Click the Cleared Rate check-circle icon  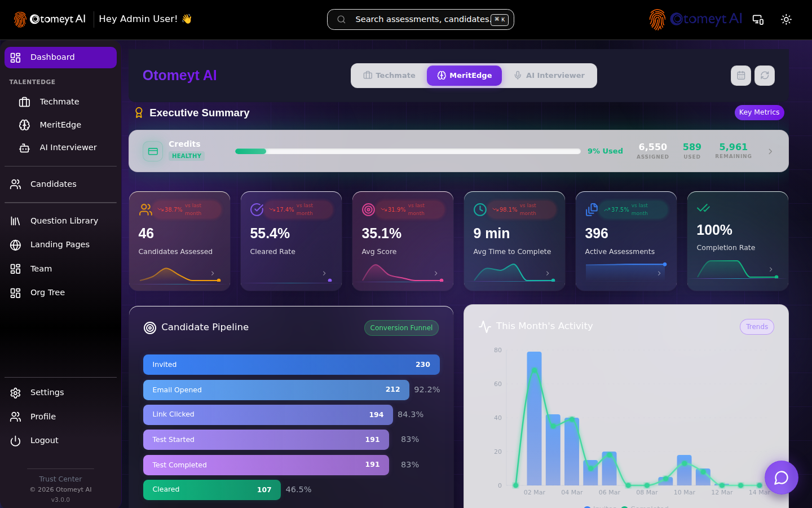point(257,209)
